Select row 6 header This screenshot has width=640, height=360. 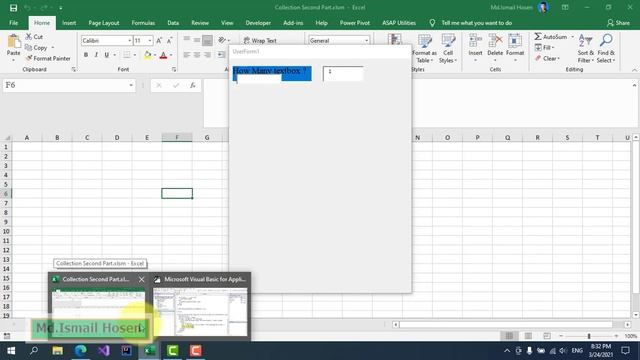coord(6,193)
